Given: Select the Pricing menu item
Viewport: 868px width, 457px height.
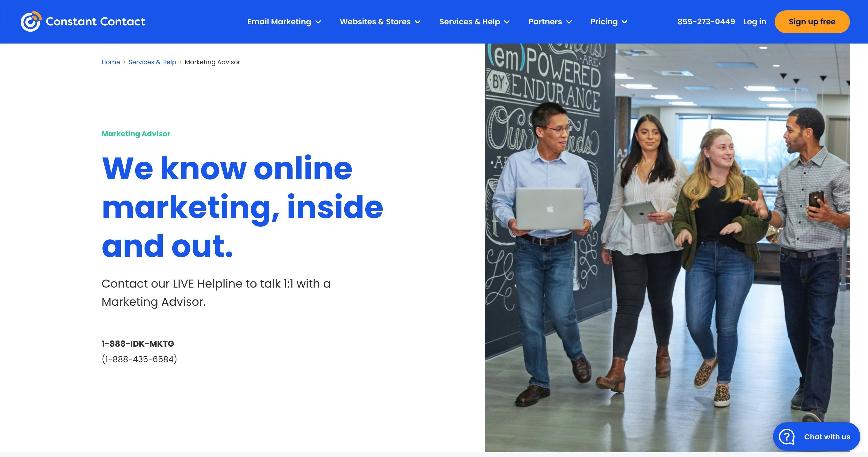Looking at the screenshot, I should click(x=604, y=22).
